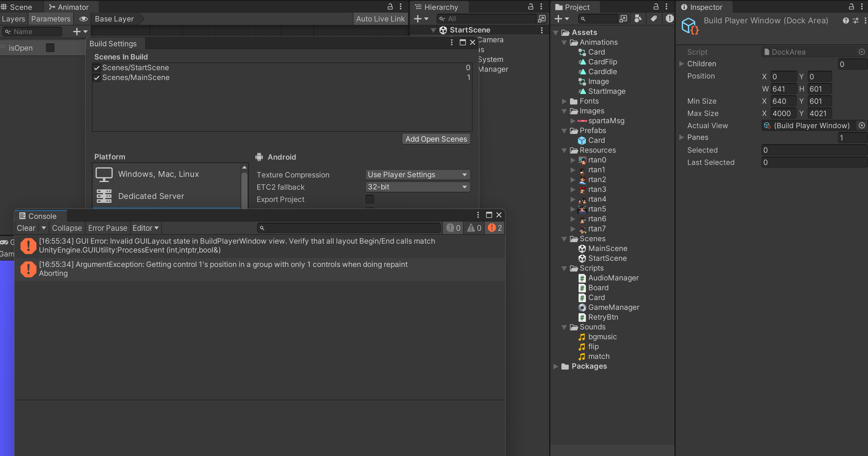Select the Card prefab cube icon
The width and height of the screenshot is (868, 456).
(x=582, y=141)
